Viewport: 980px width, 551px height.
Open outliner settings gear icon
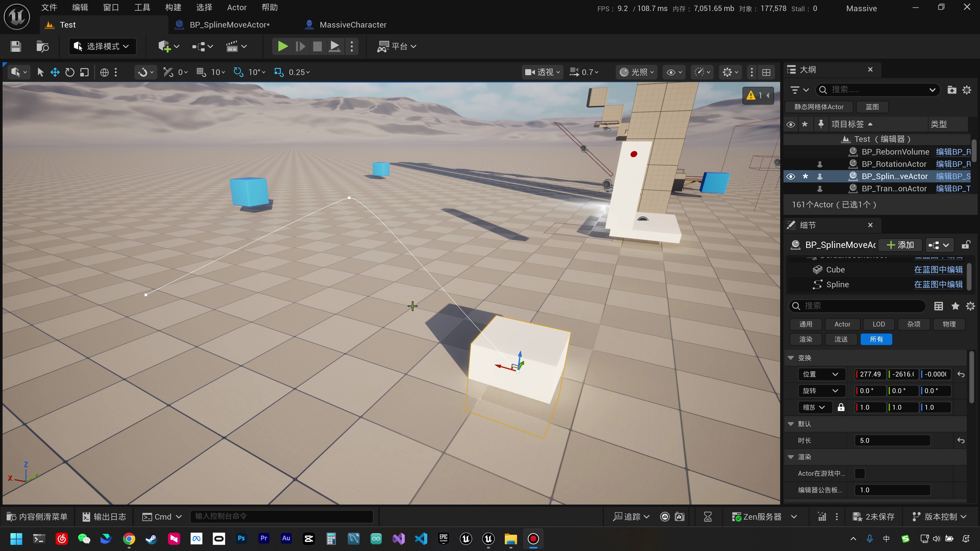(x=966, y=90)
